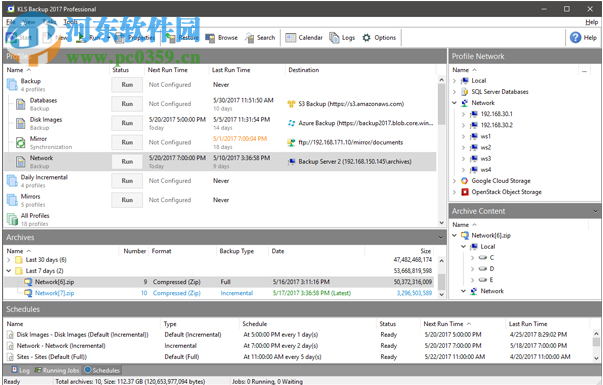Switch to the Schedules tab
Image resolution: width=603 pixels, height=385 pixels.
102,370
